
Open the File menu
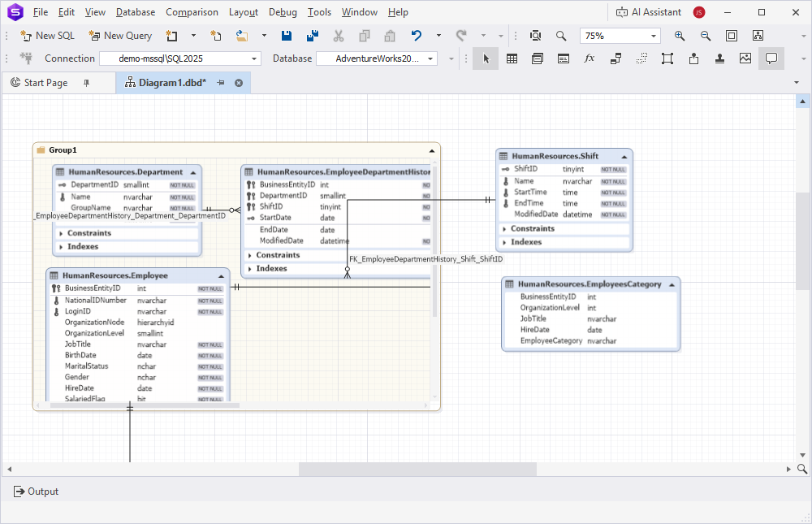(x=41, y=12)
